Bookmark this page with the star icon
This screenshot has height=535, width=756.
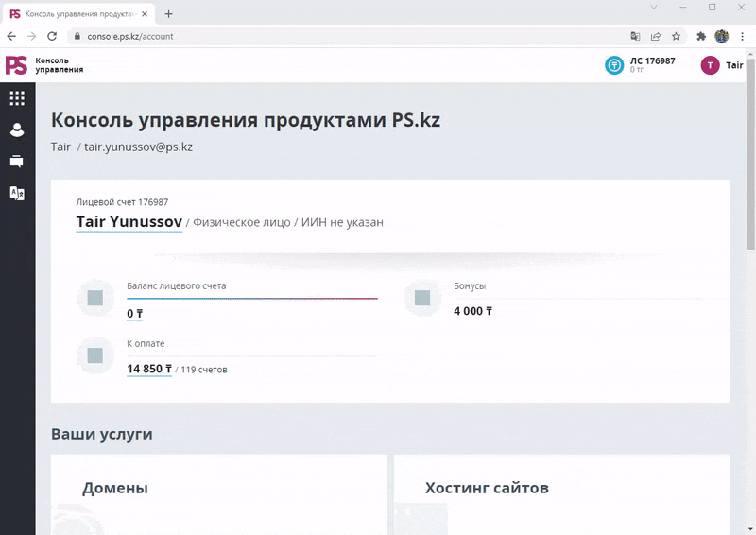point(676,36)
